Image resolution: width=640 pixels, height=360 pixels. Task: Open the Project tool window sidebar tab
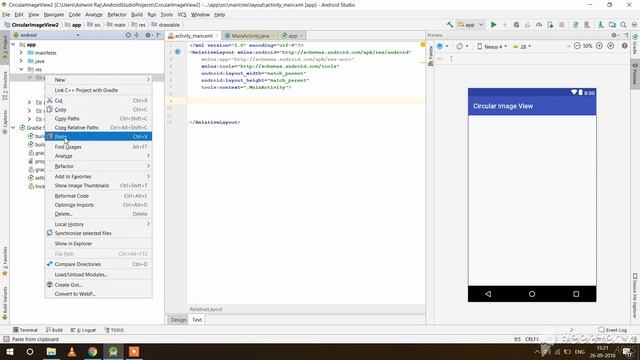[x=5, y=48]
